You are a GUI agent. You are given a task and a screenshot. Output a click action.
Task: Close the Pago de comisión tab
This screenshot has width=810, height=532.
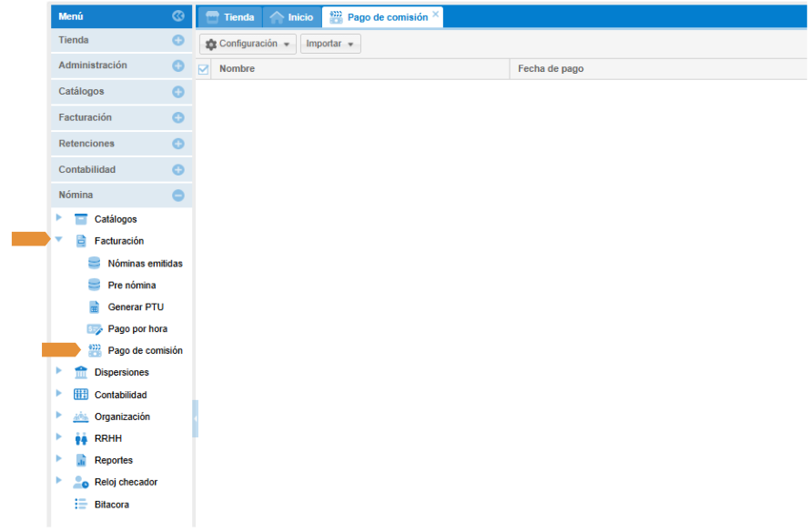[x=436, y=15]
